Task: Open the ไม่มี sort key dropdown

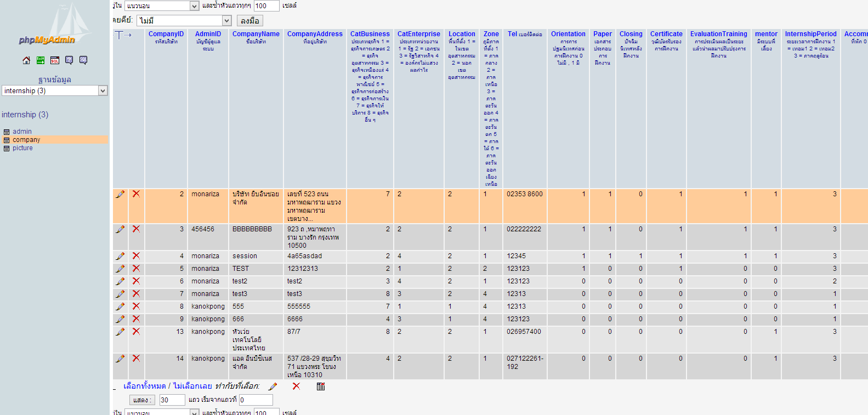Action: (184, 20)
